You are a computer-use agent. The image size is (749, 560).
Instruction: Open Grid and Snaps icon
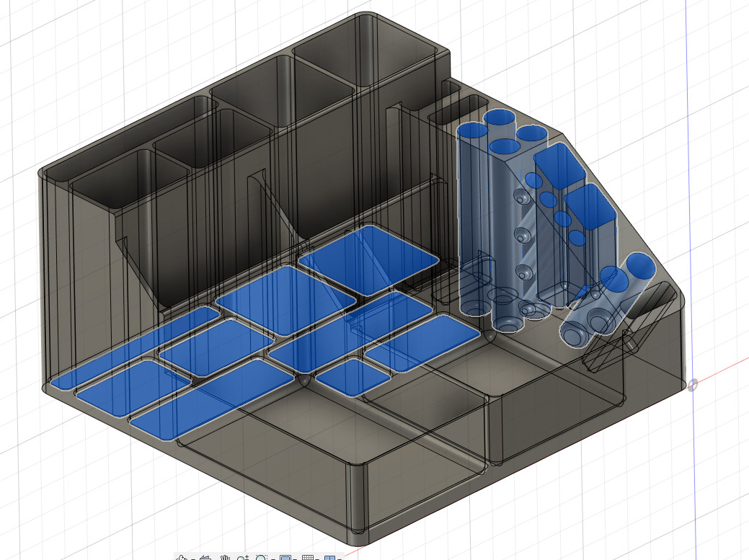pos(308,558)
